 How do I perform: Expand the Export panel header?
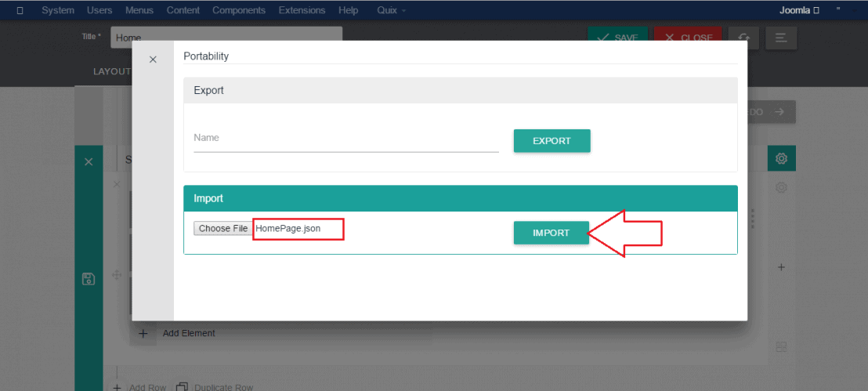[x=460, y=91]
